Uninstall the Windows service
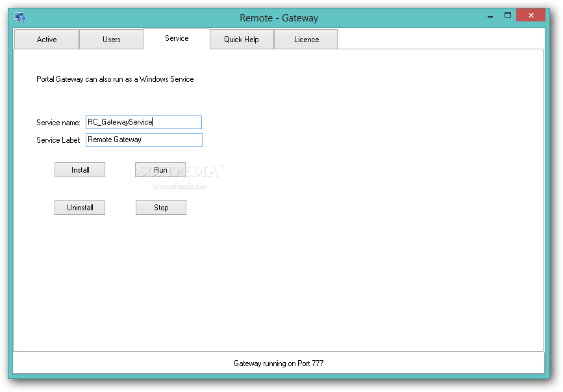563x392 pixels. pos(80,208)
